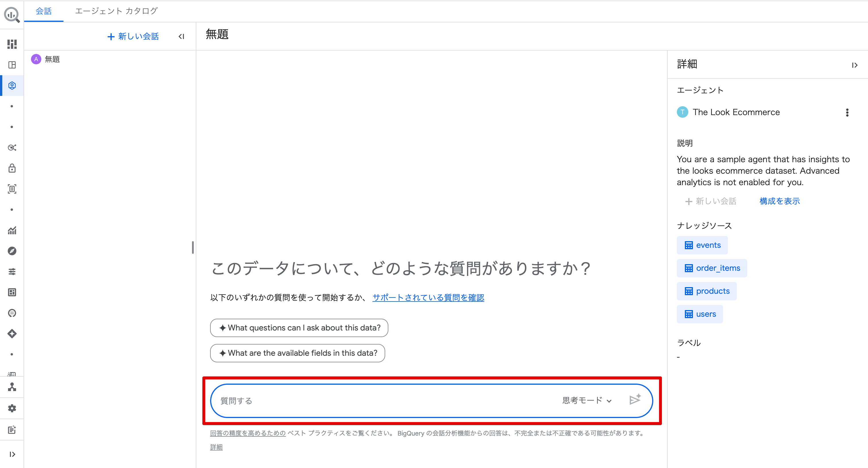The width and height of the screenshot is (868, 468).
Task: Start a new conversation with 新しい会話
Action: [x=133, y=36]
